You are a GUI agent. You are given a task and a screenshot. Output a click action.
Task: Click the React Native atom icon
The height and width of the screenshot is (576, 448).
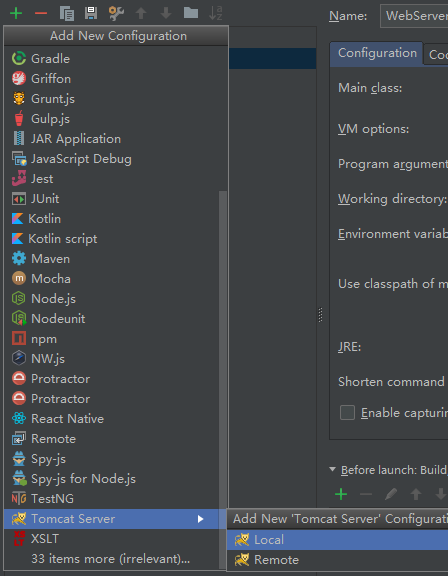(19, 419)
